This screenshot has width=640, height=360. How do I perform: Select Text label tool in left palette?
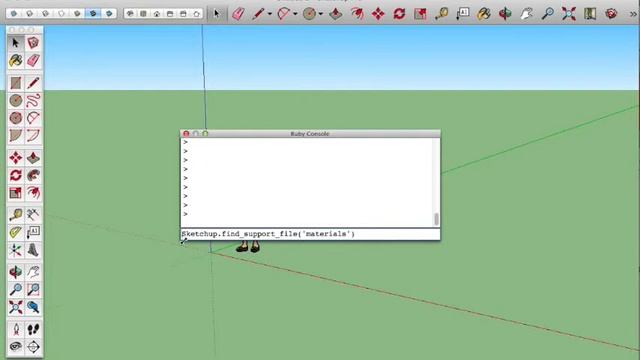(33, 232)
